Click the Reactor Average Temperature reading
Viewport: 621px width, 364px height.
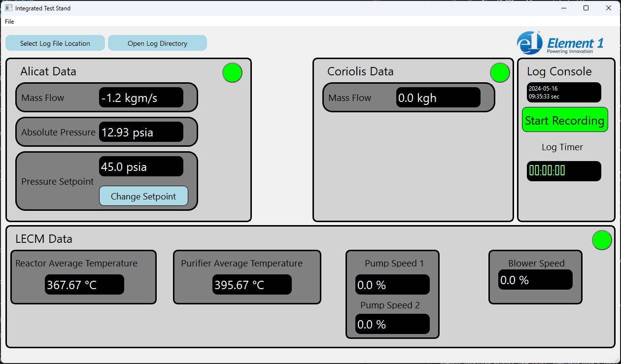(84, 285)
